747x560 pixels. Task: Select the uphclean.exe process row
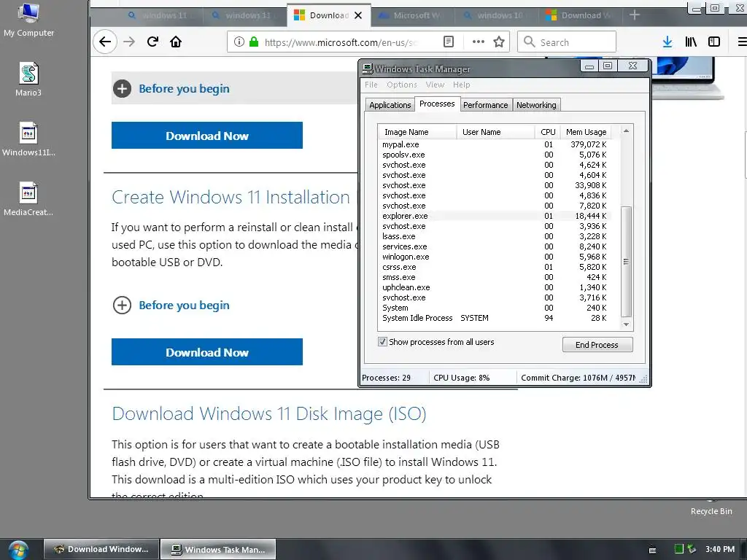point(495,287)
